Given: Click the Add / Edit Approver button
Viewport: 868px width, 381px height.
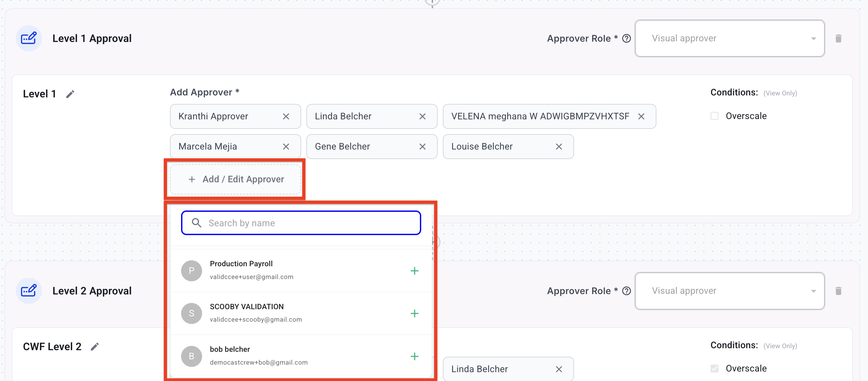Looking at the screenshot, I should (236, 179).
